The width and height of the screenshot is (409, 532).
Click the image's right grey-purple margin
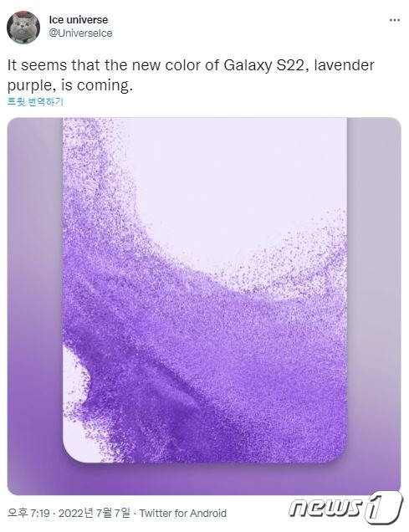pos(374,305)
